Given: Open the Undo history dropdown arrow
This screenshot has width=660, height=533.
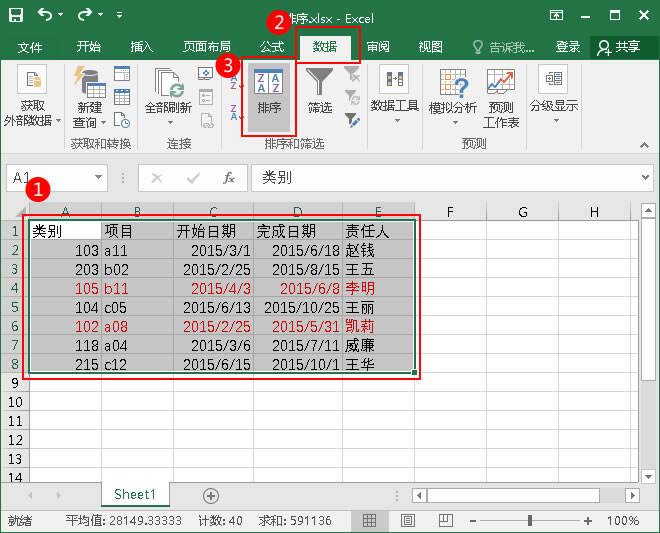Looking at the screenshot, I should coord(61,15).
